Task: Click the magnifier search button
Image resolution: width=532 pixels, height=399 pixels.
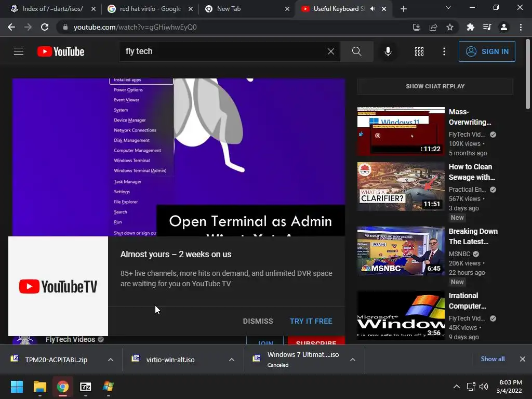Action: tap(356, 51)
